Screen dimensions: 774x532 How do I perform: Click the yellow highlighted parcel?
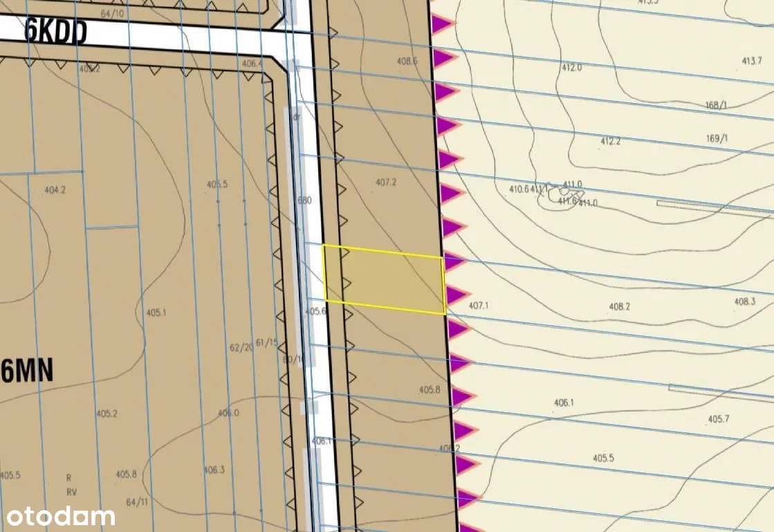click(x=384, y=279)
